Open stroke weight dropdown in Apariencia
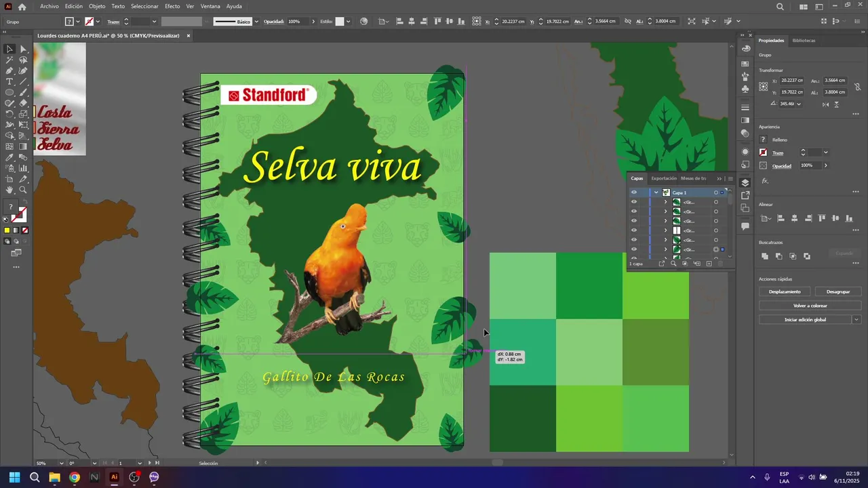868x488 pixels. tap(825, 152)
